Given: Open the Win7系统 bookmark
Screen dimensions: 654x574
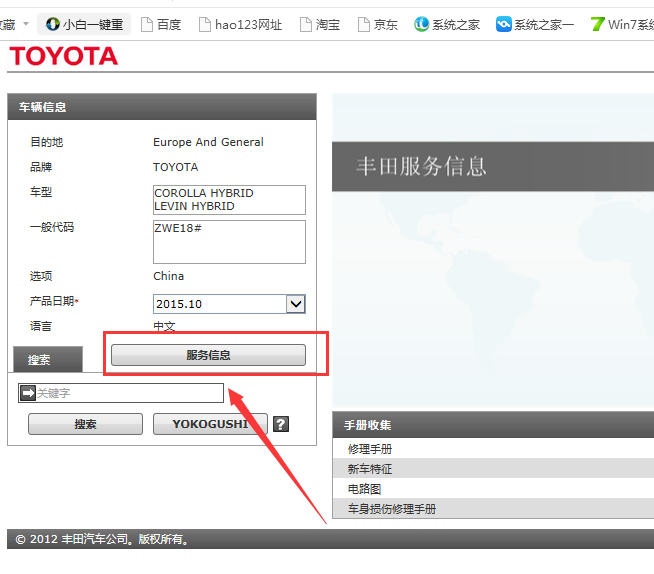Looking at the screenshot, I should [622, 25].
